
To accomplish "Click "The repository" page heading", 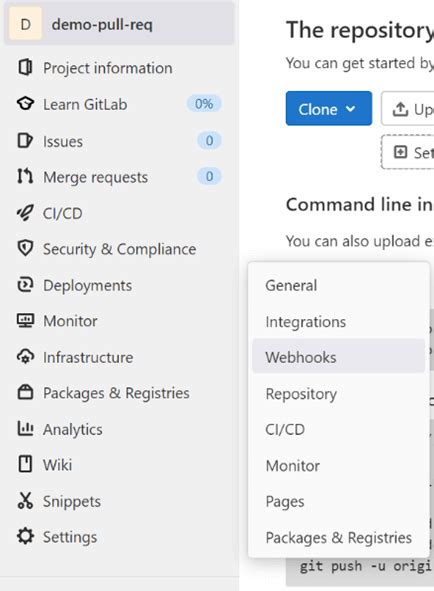I will point(360,30).
